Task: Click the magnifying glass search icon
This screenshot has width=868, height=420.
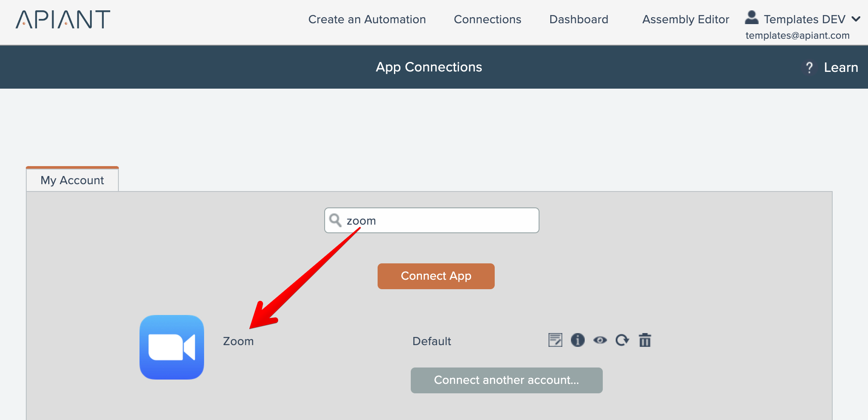Action: [335, 220]
